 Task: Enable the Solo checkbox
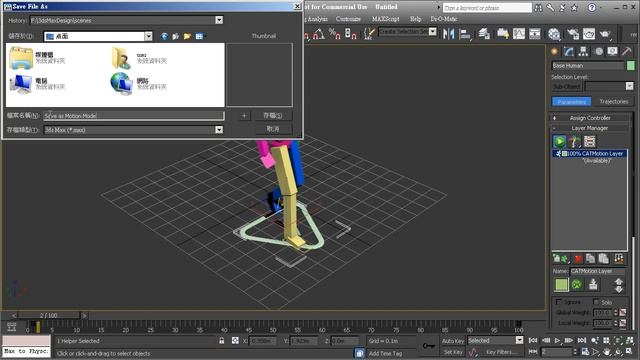click(x=596, y=302)
